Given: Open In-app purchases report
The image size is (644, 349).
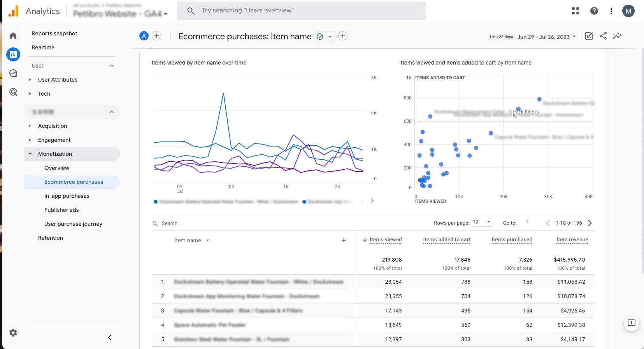Looking at the screenshot, I should pyautogui.click(x=67, y=196).
